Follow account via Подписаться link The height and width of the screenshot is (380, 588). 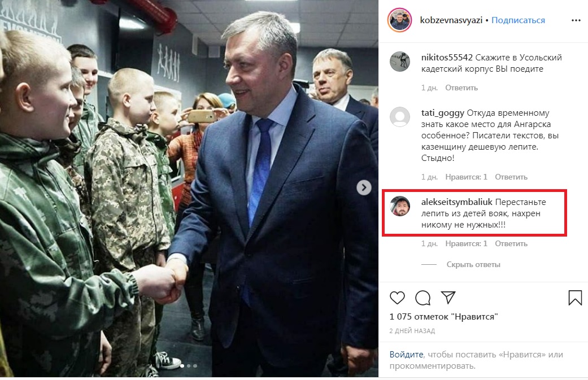click(x=519, y=20)
